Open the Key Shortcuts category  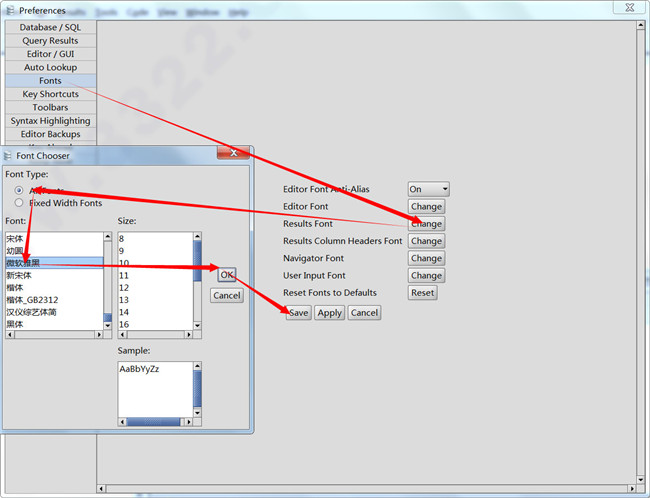pyautogui.click(x=50, y=94)
